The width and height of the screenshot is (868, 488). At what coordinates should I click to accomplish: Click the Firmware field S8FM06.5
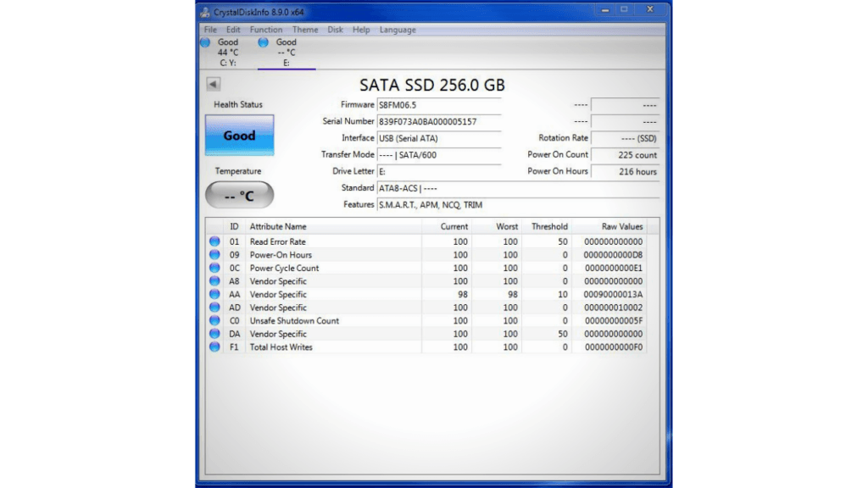pos(439,105)
